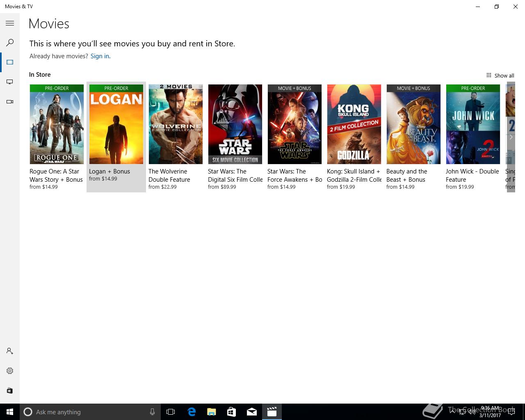Click the Movies & TV taskbar icon
Image resolution: width=525 pixels, height=420 pixels.
point(272,412)
